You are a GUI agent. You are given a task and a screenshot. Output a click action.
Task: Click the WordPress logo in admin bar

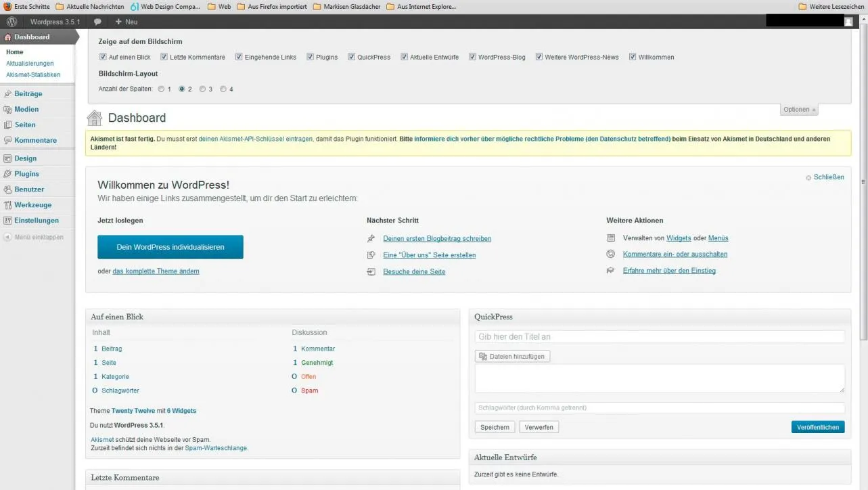tap(12, 22)
